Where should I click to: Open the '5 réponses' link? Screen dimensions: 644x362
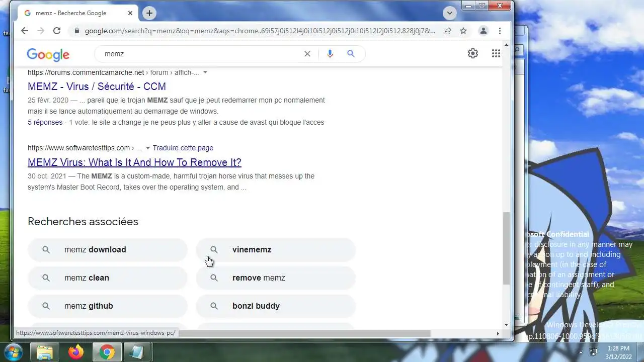[x=45, y=122]
